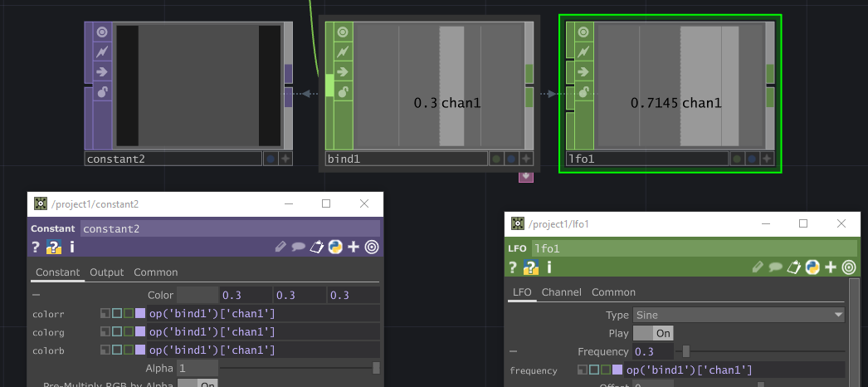Switch to Common tab in lfo1 window

(613, 291)
